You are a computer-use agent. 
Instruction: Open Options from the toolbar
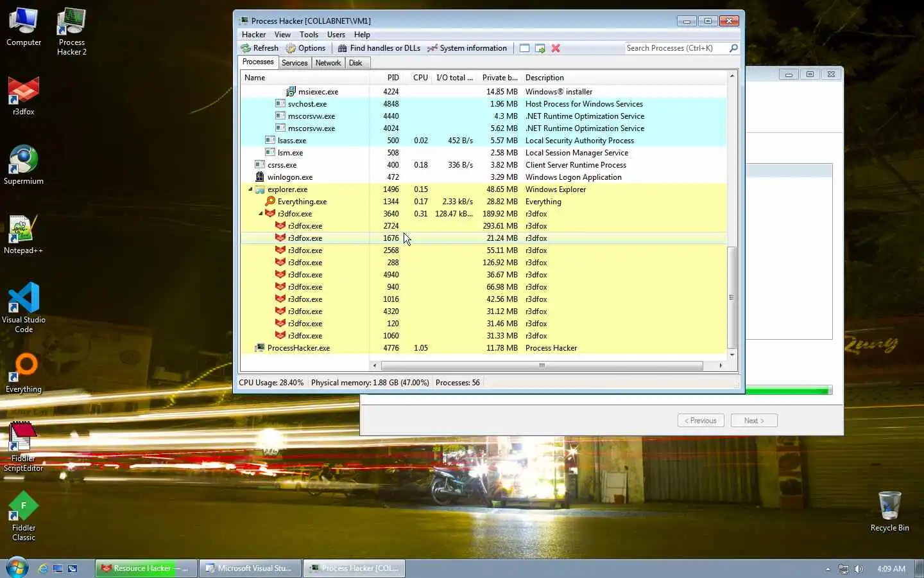pyautogui.click(x=305, y=48)
